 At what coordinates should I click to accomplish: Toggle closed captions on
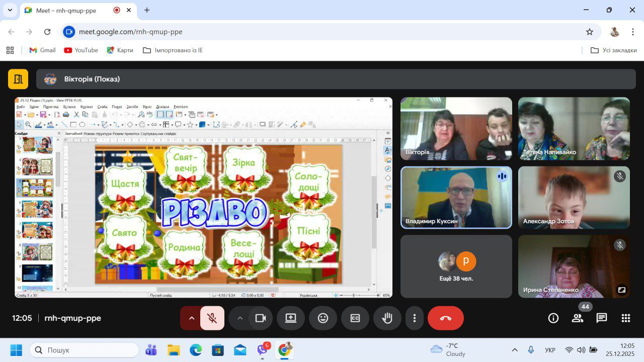355,318
